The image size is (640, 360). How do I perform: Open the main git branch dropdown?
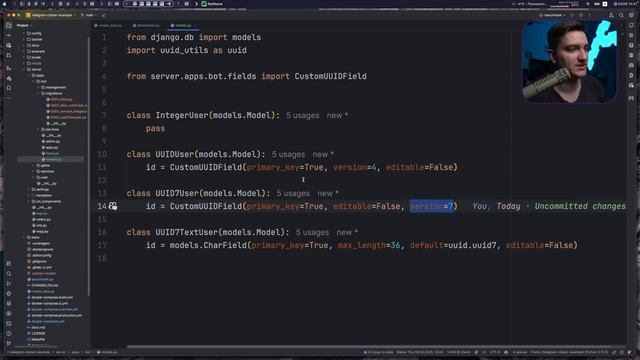(89, 15)
